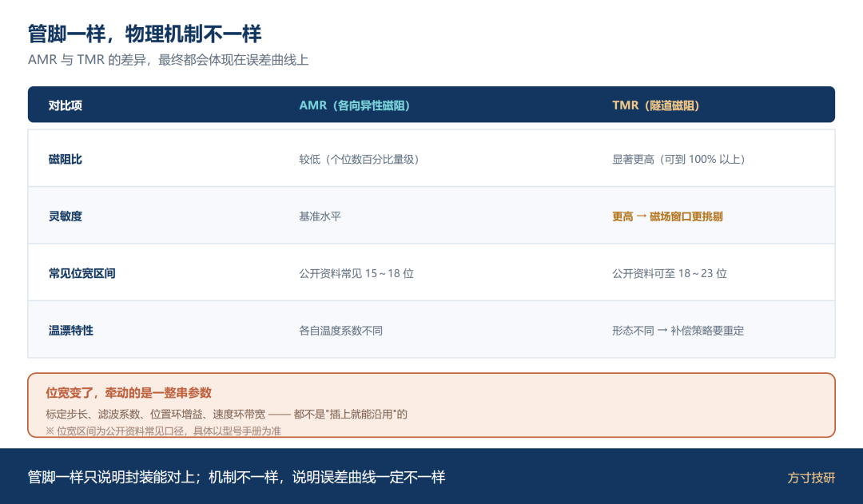The width and height of the screenshot is (863, 504).
Task: Select the 灵敏度 row label
Action: click(x=65, y=216)
